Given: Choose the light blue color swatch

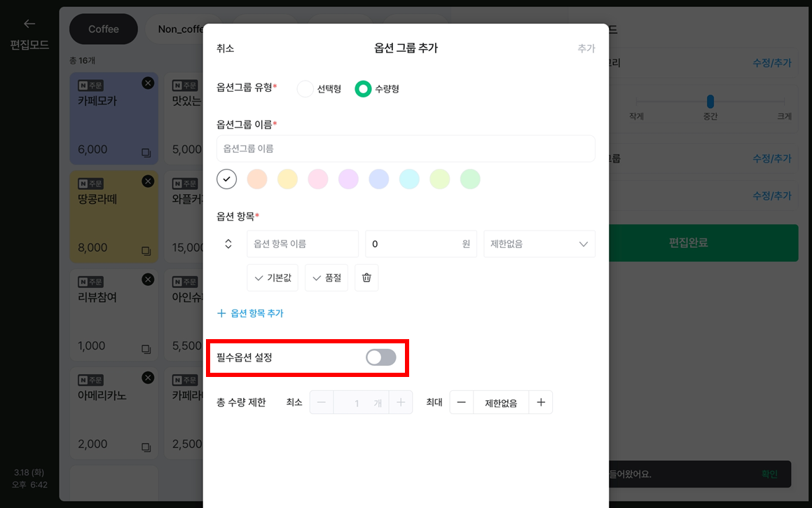Looking at the screenshot, I should [x=379, y=179].
